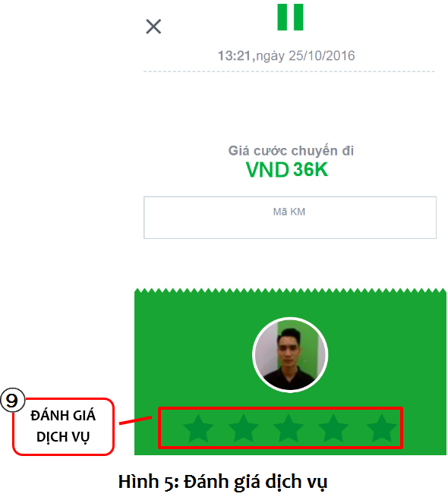This screenshot has height=500, width=448.
Task: Click the word VND in the fare
Action: (x=267, y=170)
